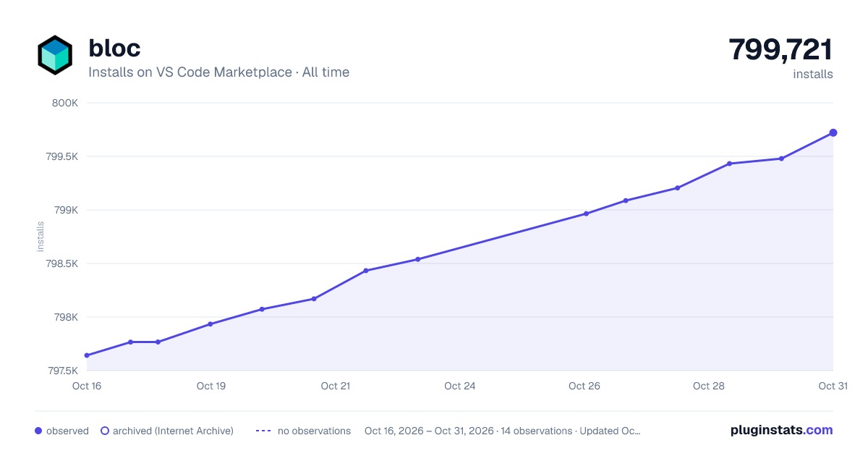Screen dimensions: 868x456
Task: Click the filled 'observed' legend dot
Action: [x=38, y=431]
